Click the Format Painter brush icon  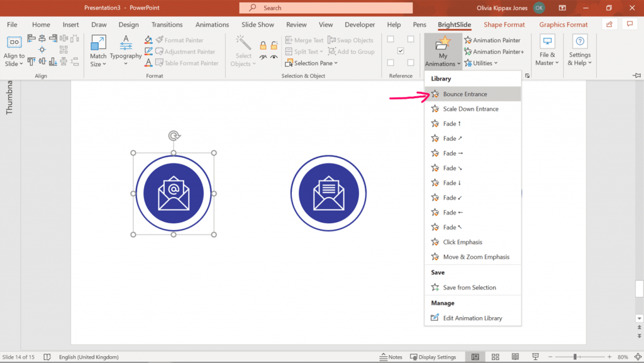tap(160, 40)
